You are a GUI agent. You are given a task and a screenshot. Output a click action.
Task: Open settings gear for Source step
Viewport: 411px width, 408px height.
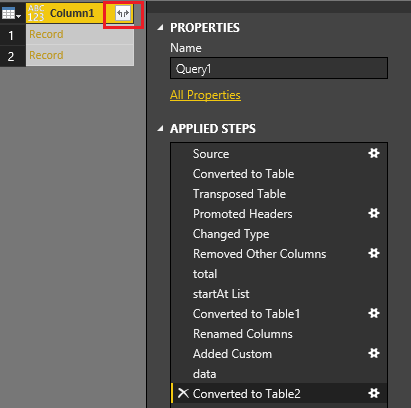coord(374,153)
